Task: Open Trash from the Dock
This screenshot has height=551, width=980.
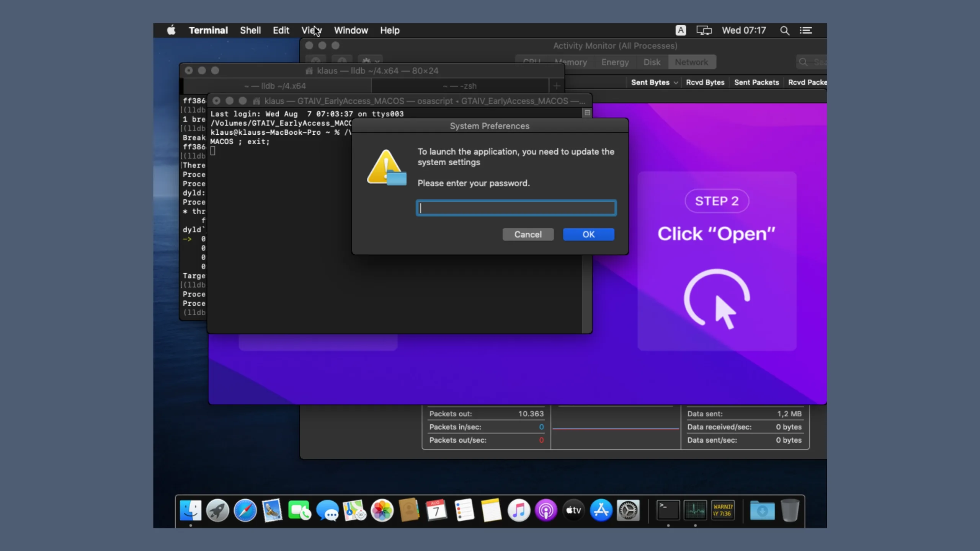Action: (x=790, y=510)
